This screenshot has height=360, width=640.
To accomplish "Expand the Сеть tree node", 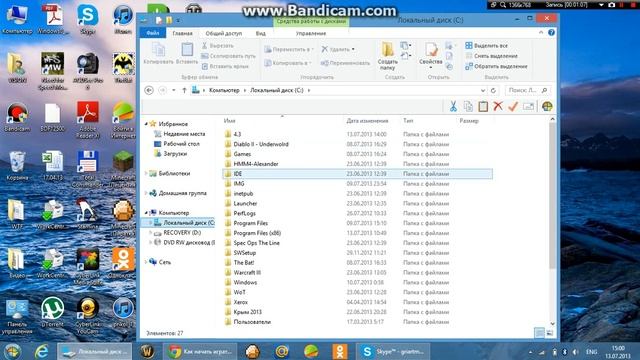I will click(x=146, y=262).
